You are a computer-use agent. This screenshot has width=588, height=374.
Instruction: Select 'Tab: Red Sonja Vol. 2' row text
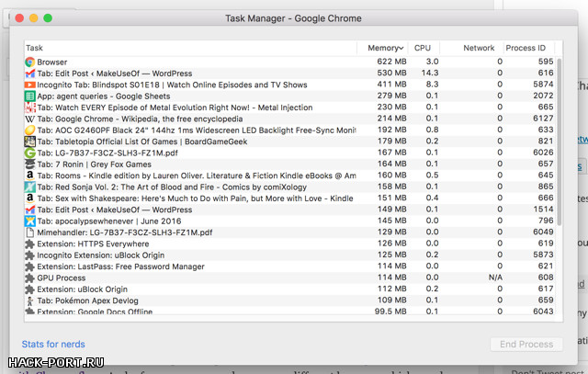(172, 187)
